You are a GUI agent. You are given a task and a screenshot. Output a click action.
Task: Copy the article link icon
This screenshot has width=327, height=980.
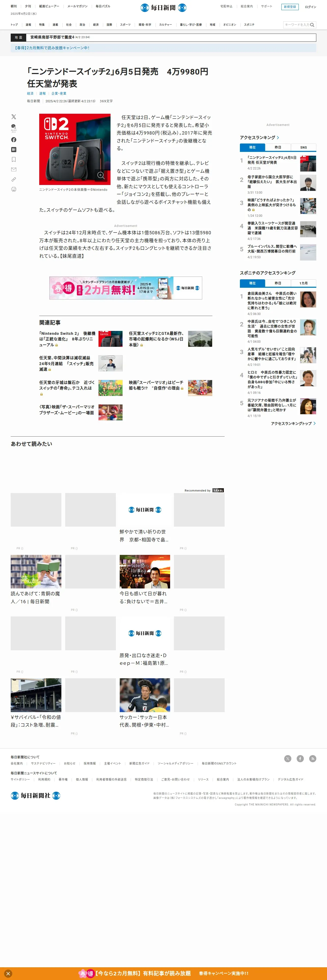click(14, 179)
